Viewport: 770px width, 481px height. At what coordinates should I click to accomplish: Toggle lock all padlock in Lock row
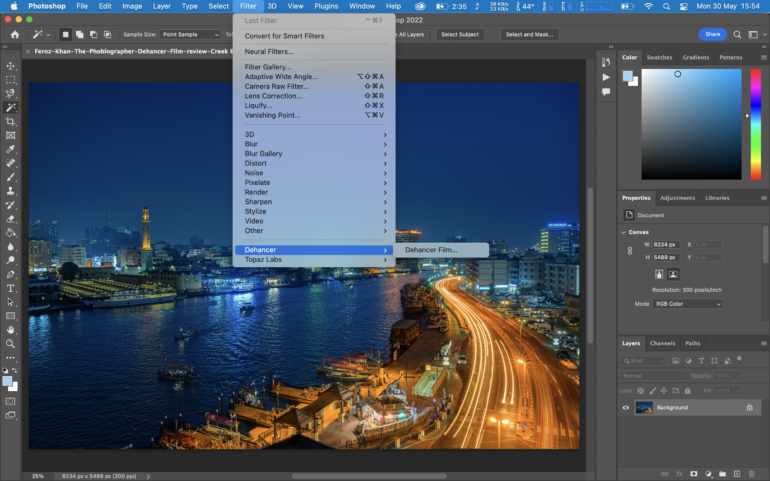(688, 391)
